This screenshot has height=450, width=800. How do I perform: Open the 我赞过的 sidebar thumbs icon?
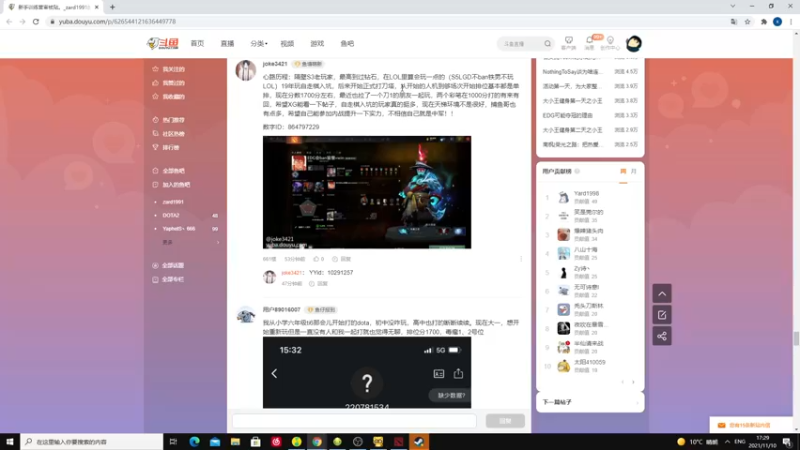156,83
